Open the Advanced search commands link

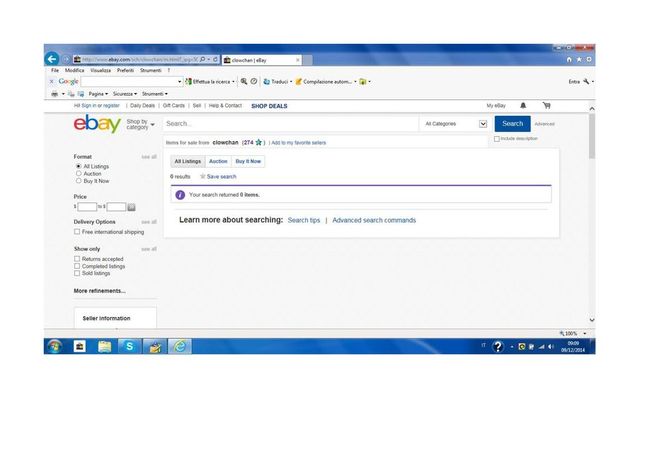[x=373, y=220]
